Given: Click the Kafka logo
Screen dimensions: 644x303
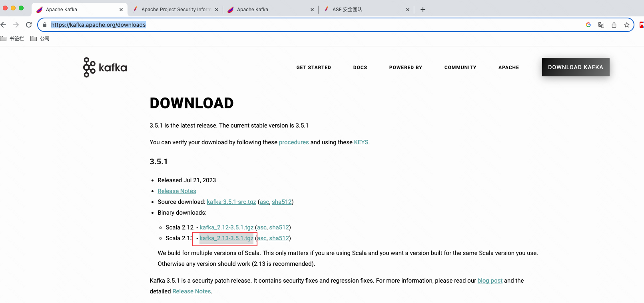Looking at the screenshot, I should pos(105,67).
